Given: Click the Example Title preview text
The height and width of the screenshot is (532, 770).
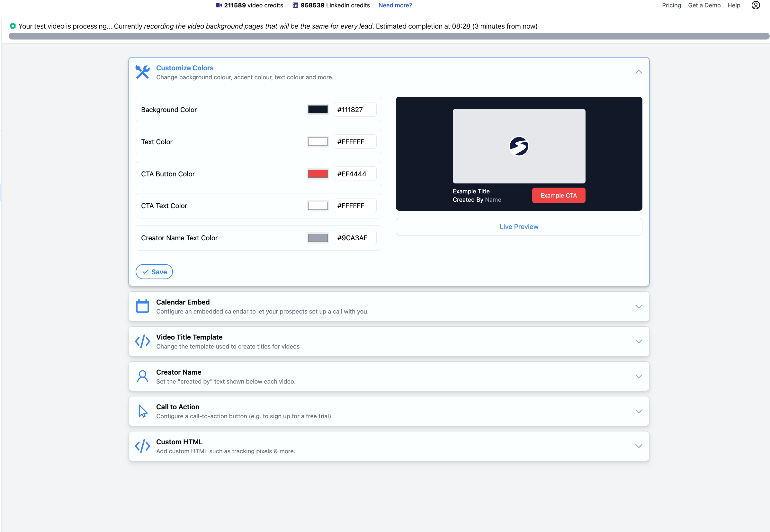Looking at the screenshot, I should [x=471, y=191].
